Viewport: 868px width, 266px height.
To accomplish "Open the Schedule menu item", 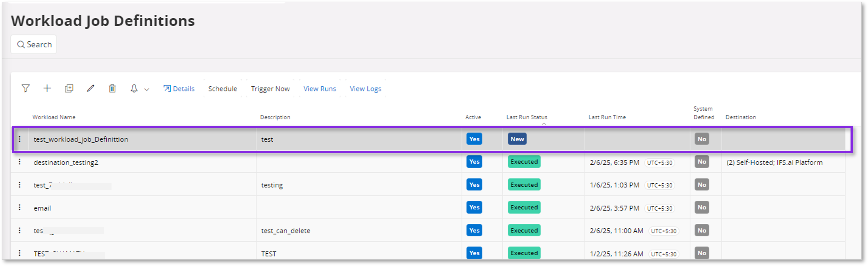I will pos(222,88).
